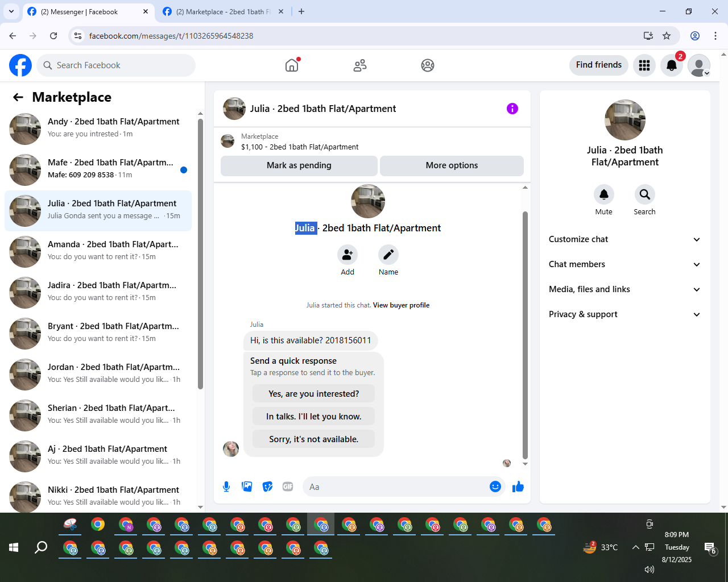Send quick response In talks. I'll let you know.
The height and width of the screenshot is (582, 728).
point(313,417)
